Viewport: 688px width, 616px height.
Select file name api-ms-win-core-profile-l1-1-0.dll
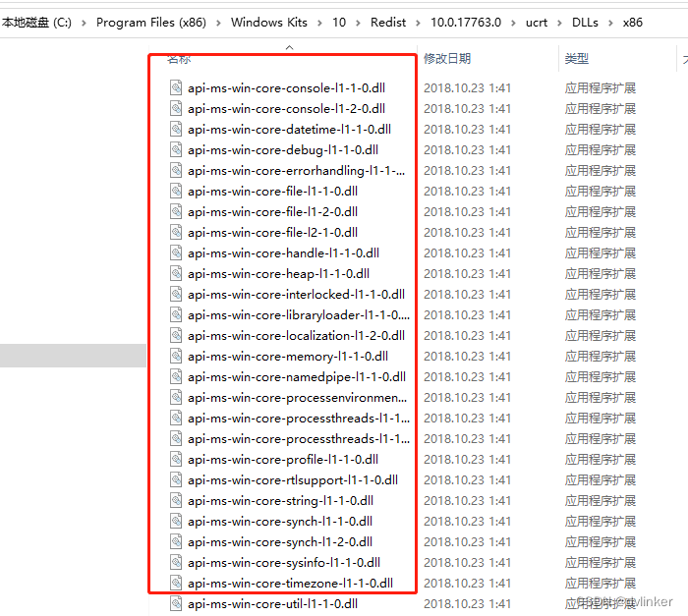(x=283, y=460)
